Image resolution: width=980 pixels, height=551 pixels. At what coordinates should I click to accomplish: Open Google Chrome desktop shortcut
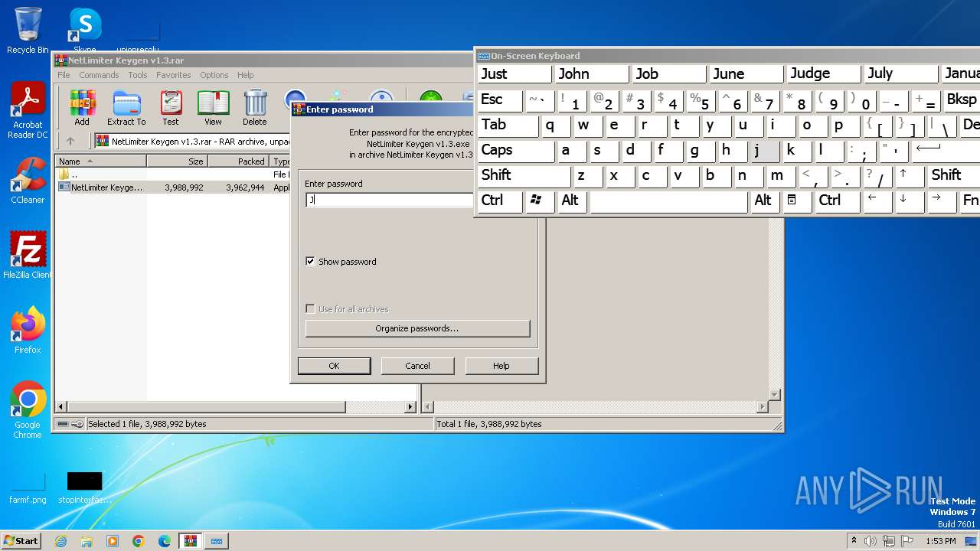(x=28, y=410)
